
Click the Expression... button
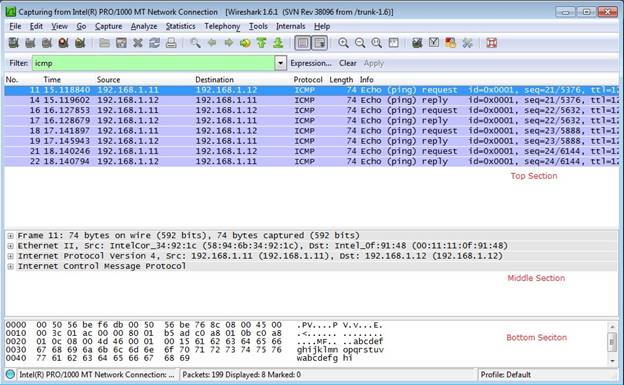pos(311,63)
